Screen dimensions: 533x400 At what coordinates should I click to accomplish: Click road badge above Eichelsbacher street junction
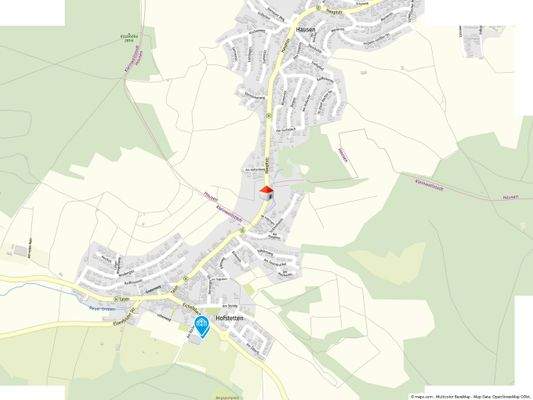pos(186,278)
